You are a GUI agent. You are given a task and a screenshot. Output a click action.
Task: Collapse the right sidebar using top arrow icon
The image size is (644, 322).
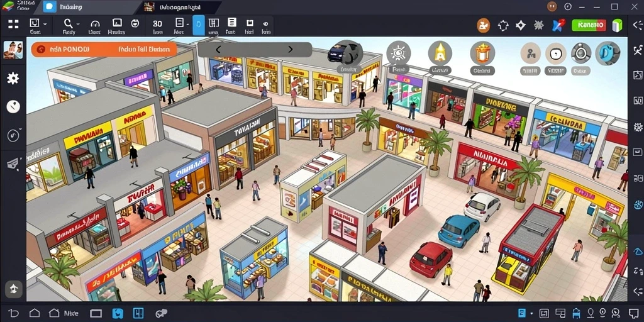click(x=638, y=25)
